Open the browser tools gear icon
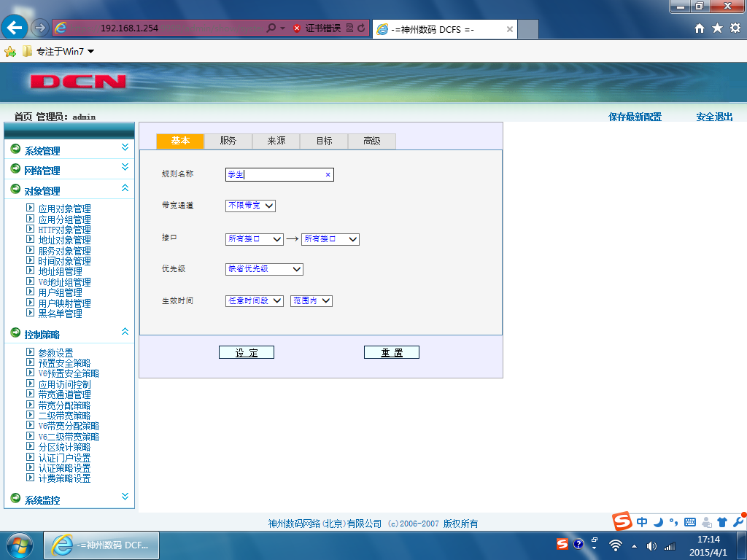This screenshot has height=560, width=747. click(x=735, y=28)
